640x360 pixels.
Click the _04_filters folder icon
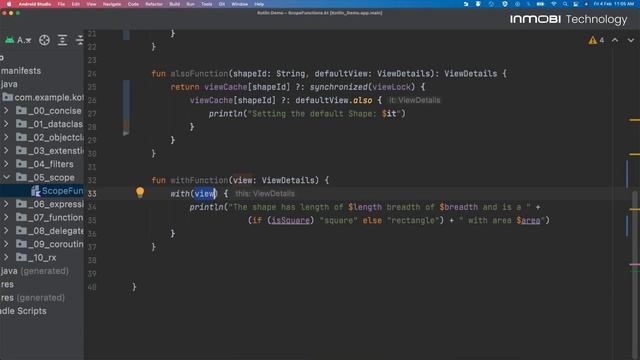(x=22, y=164)
